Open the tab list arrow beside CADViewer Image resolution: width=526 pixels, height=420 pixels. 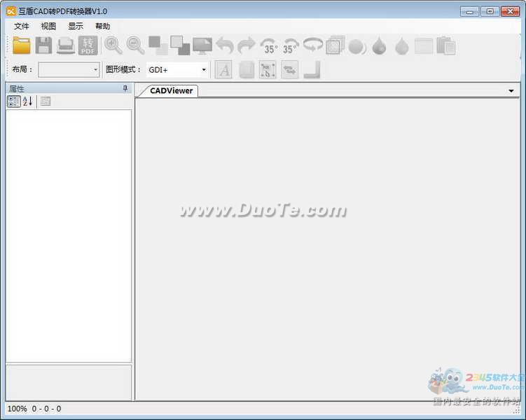coord(511,91)
